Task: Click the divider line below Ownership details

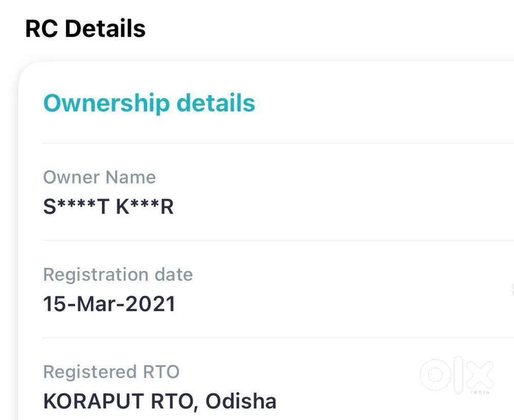Action: pyautogui.click(x=278, y=143)
